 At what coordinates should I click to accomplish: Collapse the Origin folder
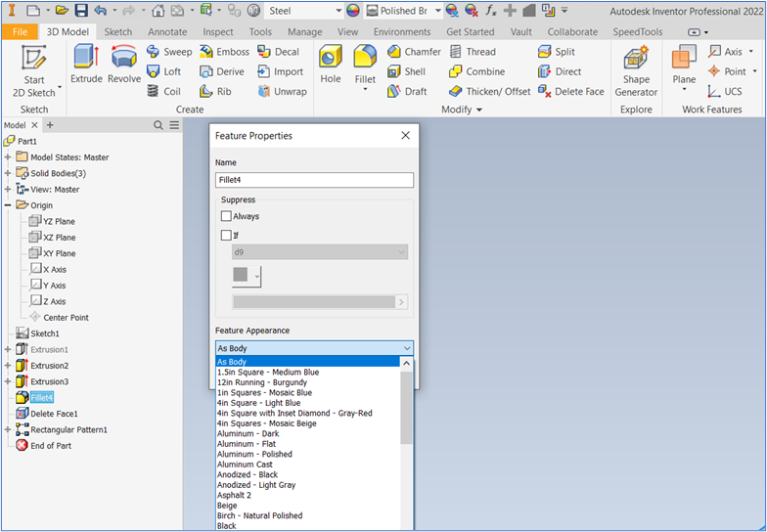click(8, 205)
